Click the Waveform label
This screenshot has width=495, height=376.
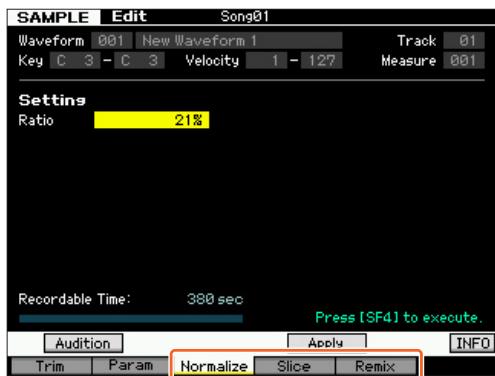click(51, 41)
